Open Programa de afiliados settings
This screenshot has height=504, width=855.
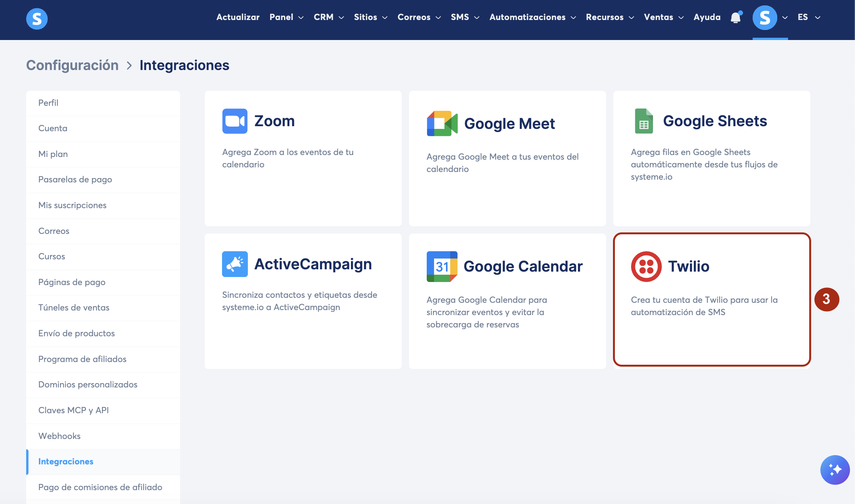pos(103,359)
